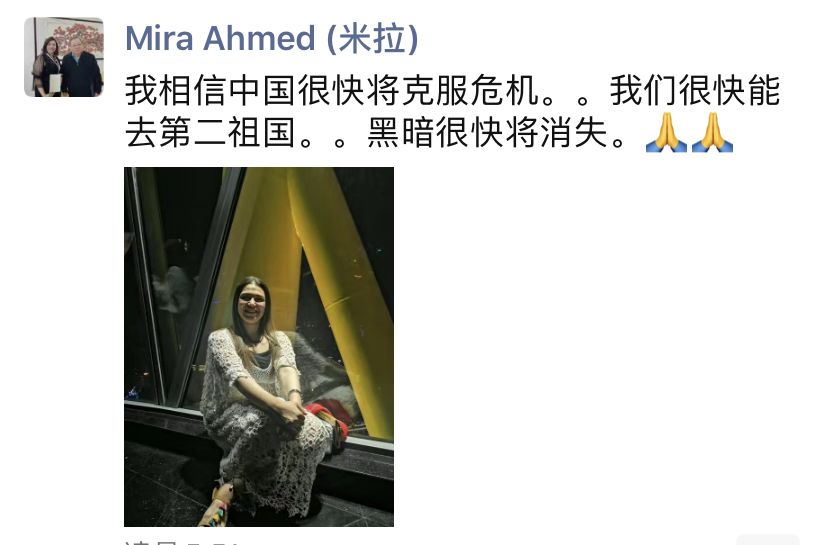Viewport: 828px width, 545px height.
Task: Click the Chinese nickname (米拉) in the name
Action: 372,39
